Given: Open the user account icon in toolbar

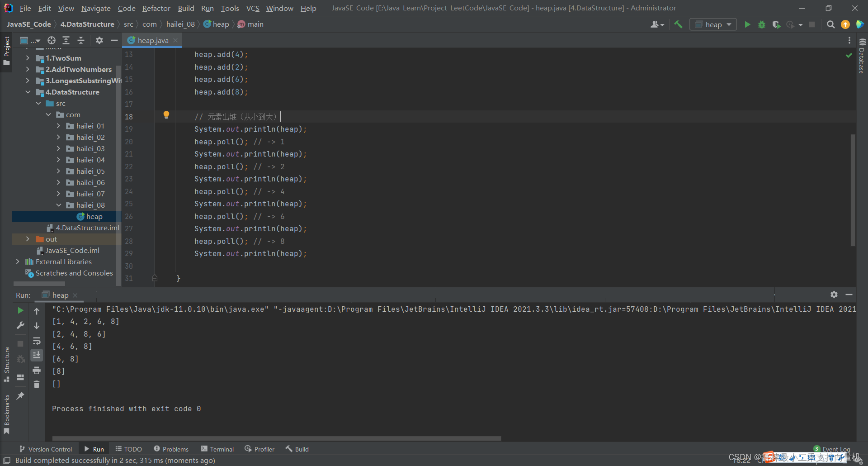Looking at the screenshot, I should [x=657, y=24].
